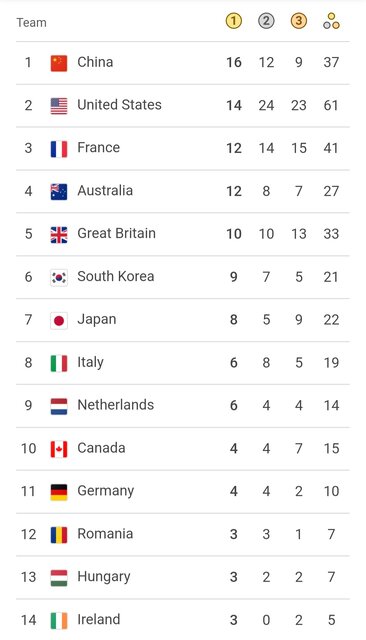Screen dimensions: 366x640
Task: Click the Japan flag icon
Action: tap(59, 320)
